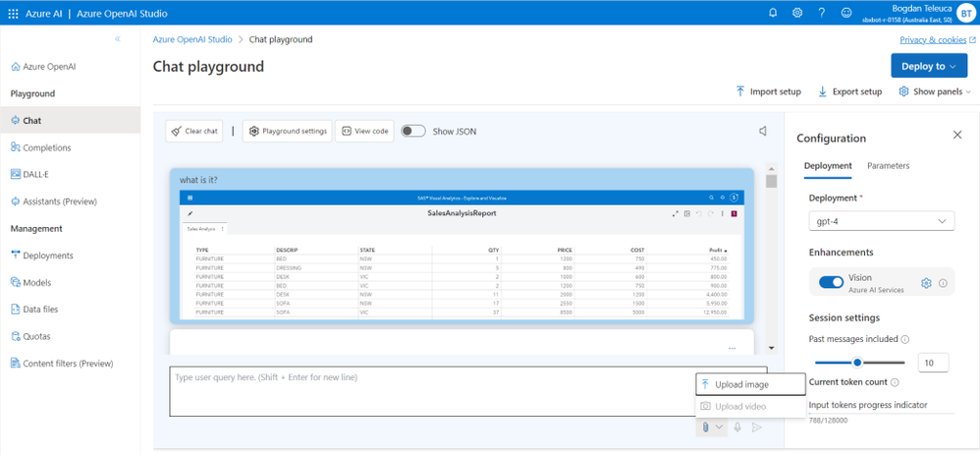
Task: Expand the Show panels dropdown
Action: 935,91
